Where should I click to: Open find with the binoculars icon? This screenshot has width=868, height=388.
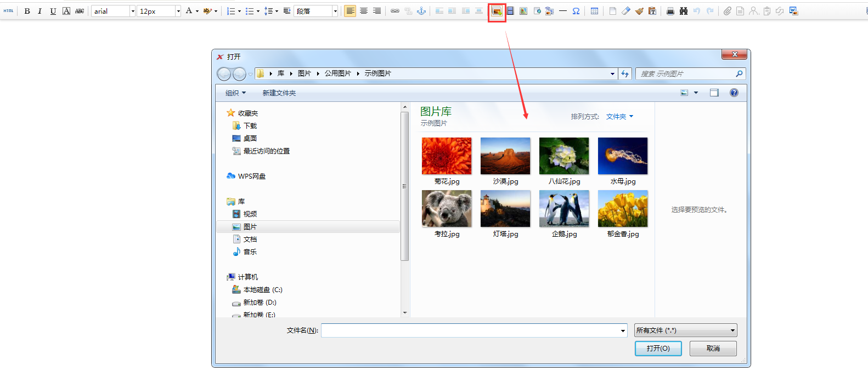[x=684, y=11]
